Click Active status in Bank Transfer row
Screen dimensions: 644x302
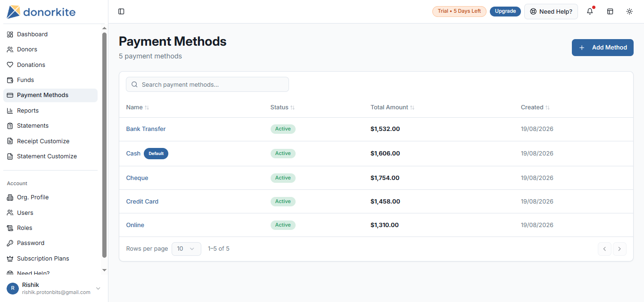click(283, 129)
